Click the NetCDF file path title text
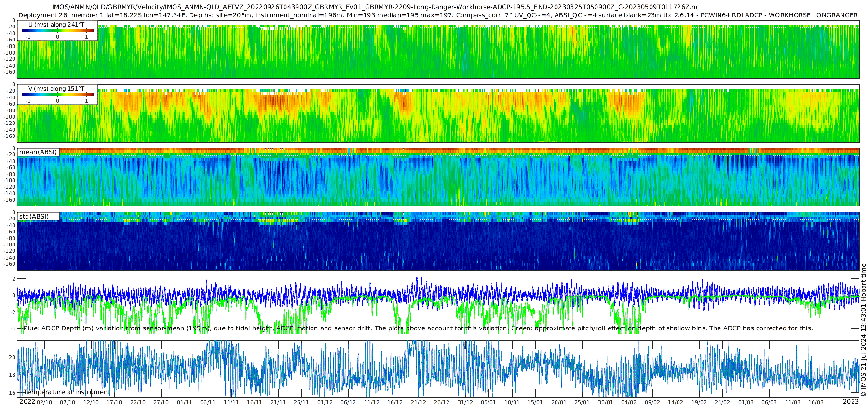The width and height of the screenshot is (868, 410). (376, 7)
